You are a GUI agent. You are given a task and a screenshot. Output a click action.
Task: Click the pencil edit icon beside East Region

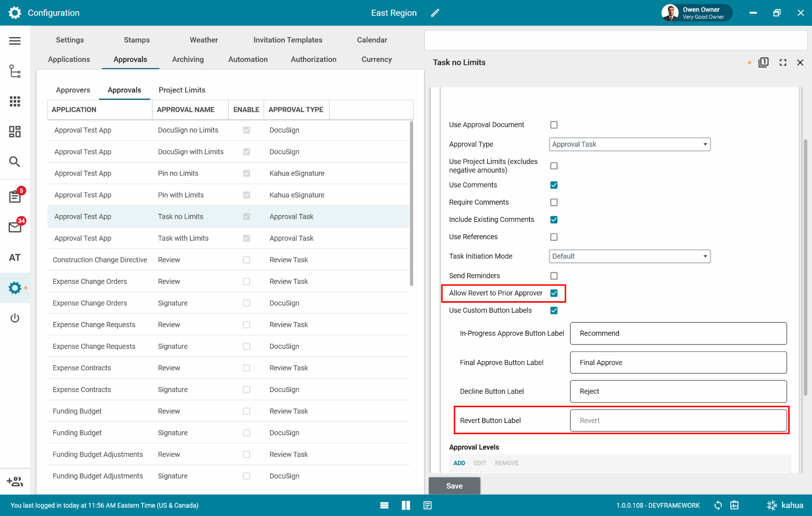[x=435, y=13]
